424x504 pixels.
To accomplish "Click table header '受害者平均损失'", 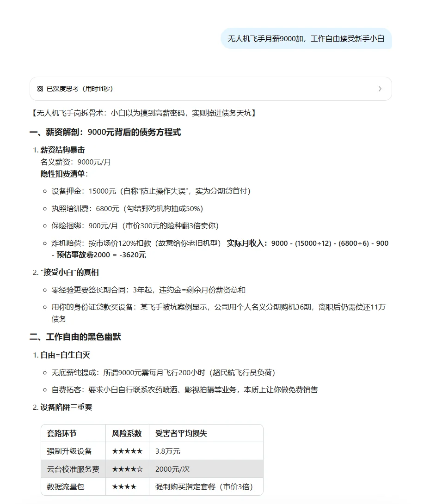I will (181, 434).
